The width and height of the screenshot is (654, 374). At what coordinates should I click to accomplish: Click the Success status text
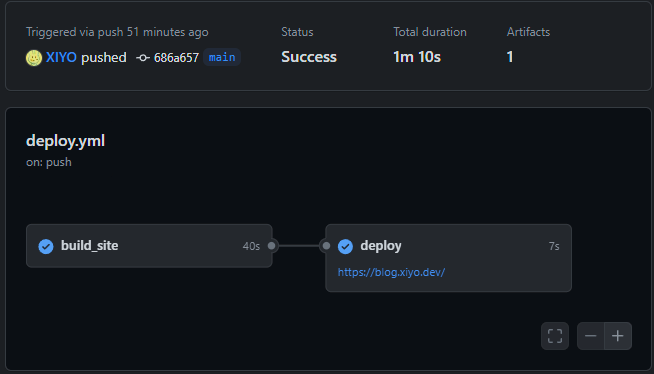309,57
